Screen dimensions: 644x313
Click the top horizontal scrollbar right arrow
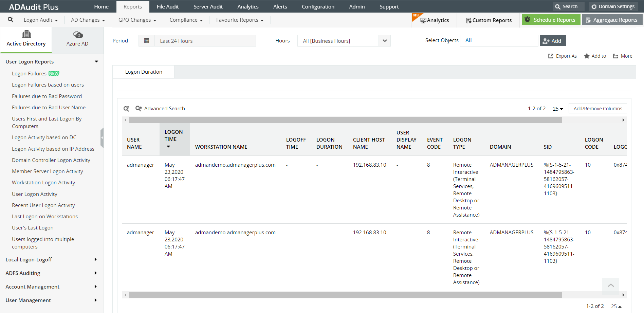coord(623,120)
